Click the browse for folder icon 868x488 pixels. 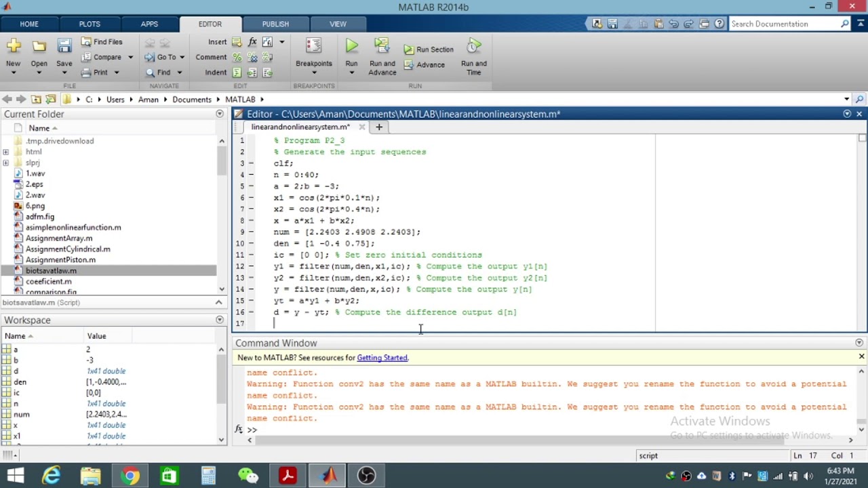[51, 99]
